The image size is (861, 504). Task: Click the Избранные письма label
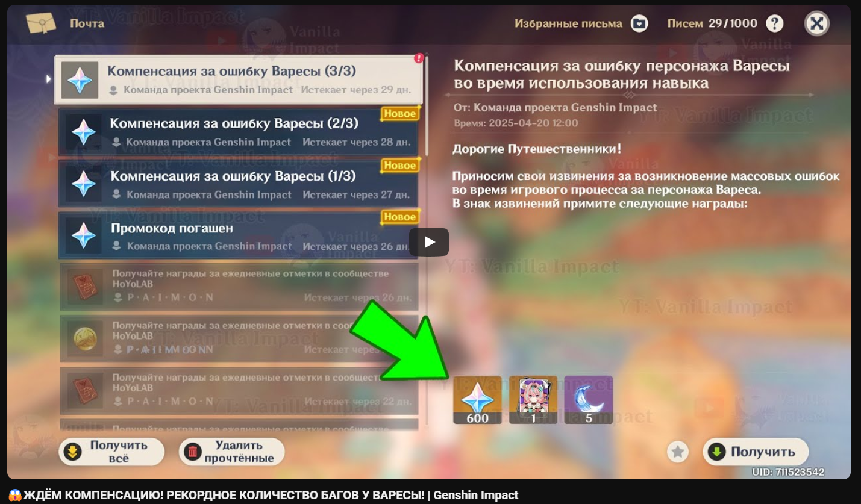tap(568, 23)
